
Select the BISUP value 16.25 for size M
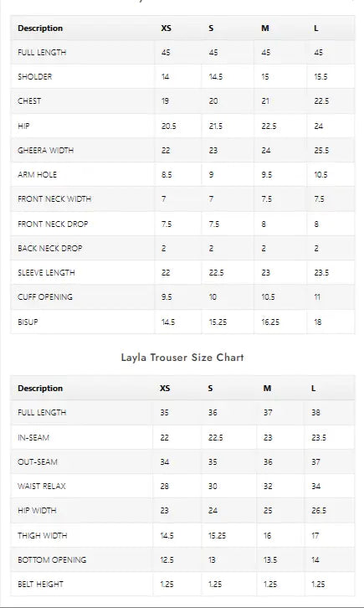270,322
